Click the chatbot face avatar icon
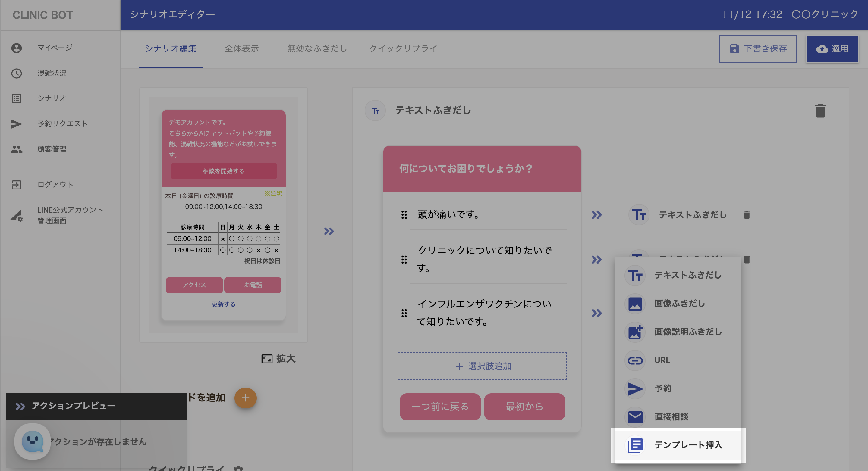Image resolution: width=868 pixels, height=471 pixels. point(32,441)
